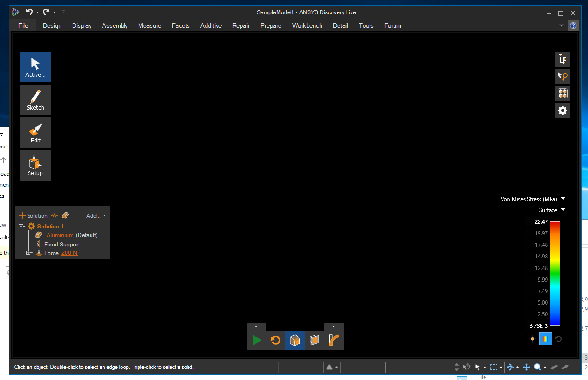Click the Aluminium material link
588x380 pixels.
point(60,235)
